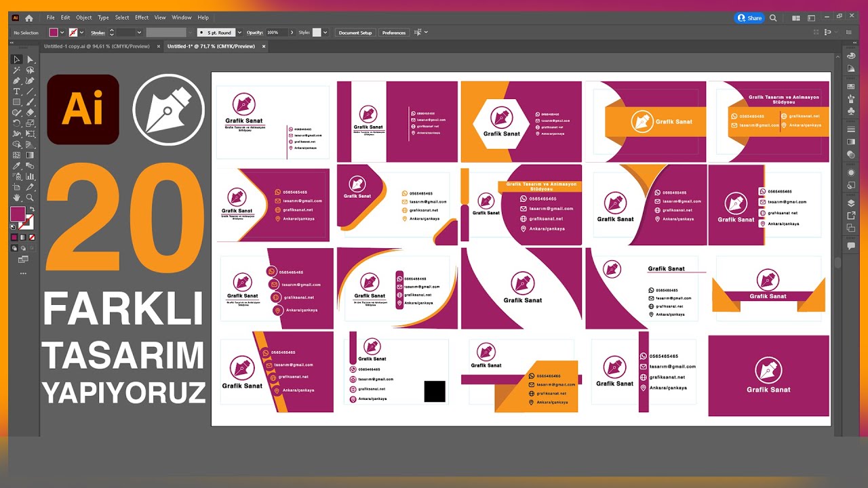
Task: Enable Draw Behind mode
Action: click(22, 248)
